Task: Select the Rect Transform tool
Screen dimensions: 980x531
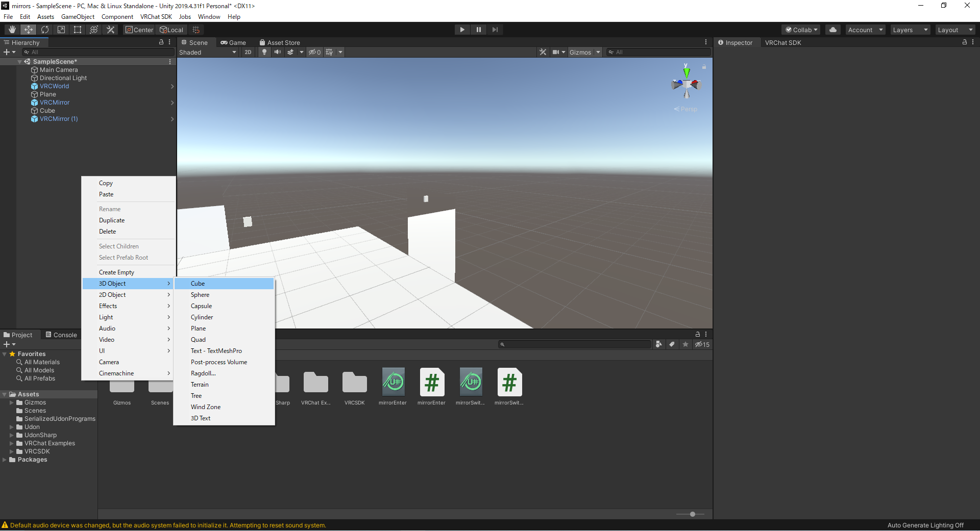Action: point(78,30)
